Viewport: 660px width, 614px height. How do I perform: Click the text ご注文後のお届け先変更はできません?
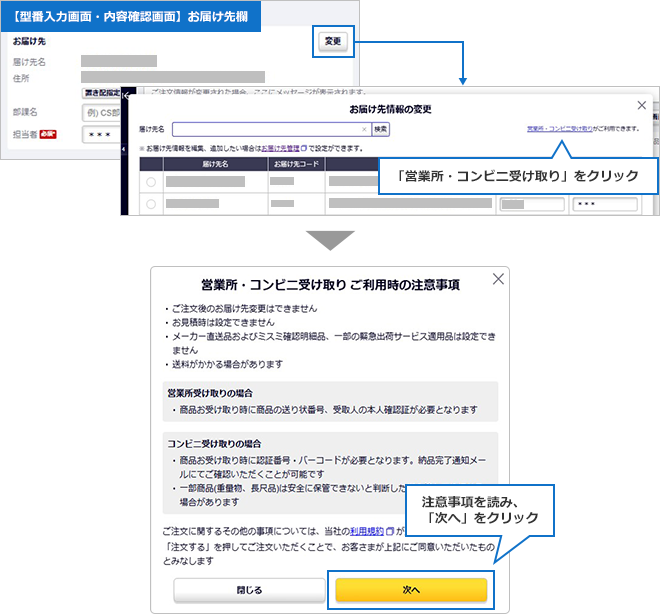pyautogui.click(x=245, y=308)
